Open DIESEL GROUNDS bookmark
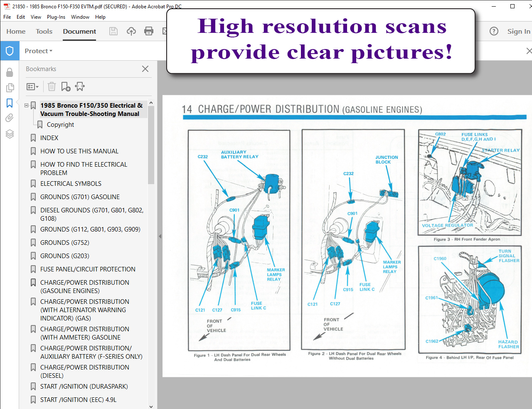 pyautogui.click(x=92, y=214)
